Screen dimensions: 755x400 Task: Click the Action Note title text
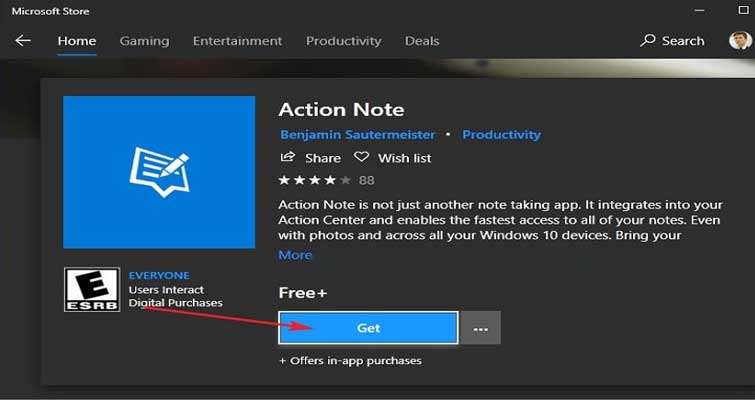click(x=341, y=110)
